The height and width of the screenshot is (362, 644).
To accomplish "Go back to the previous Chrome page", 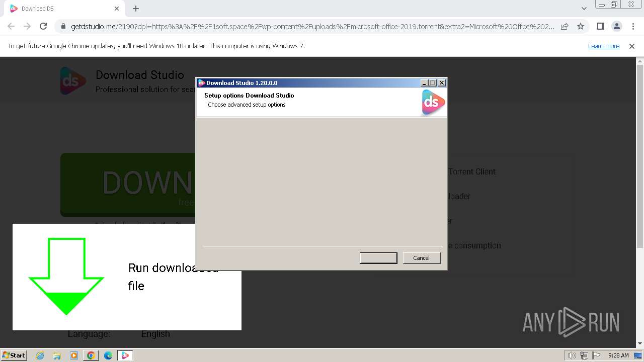I will click(x=11, y=26).
